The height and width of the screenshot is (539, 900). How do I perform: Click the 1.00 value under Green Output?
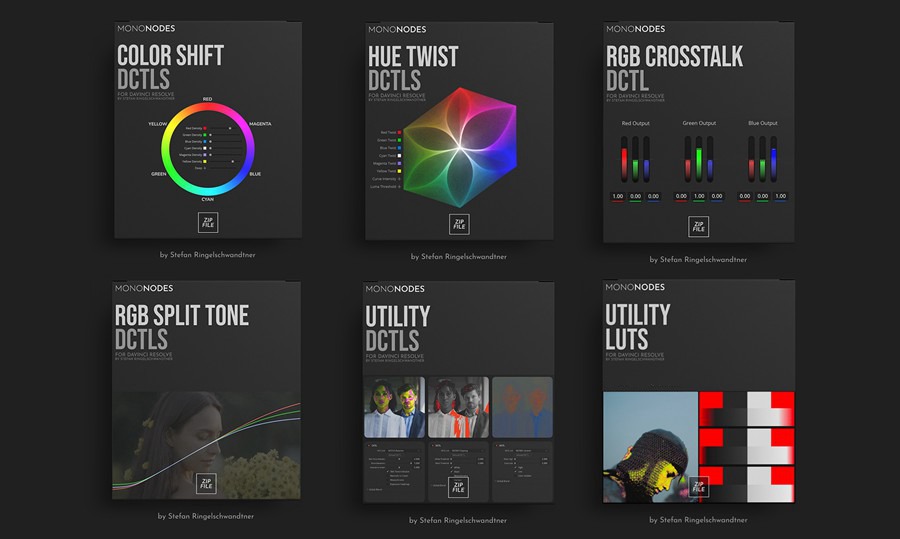click(699, 196)
